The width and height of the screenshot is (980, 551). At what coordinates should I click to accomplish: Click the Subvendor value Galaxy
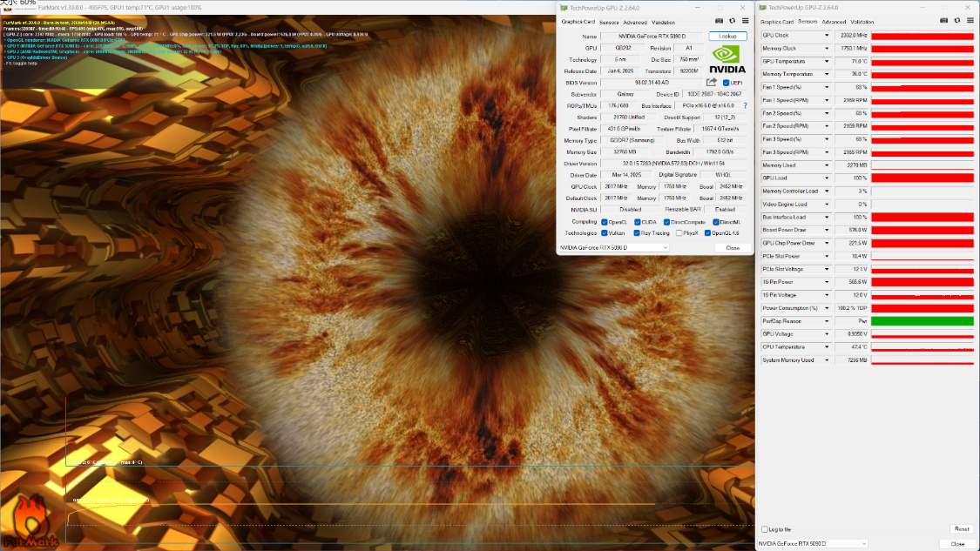[x=625, y=94]
